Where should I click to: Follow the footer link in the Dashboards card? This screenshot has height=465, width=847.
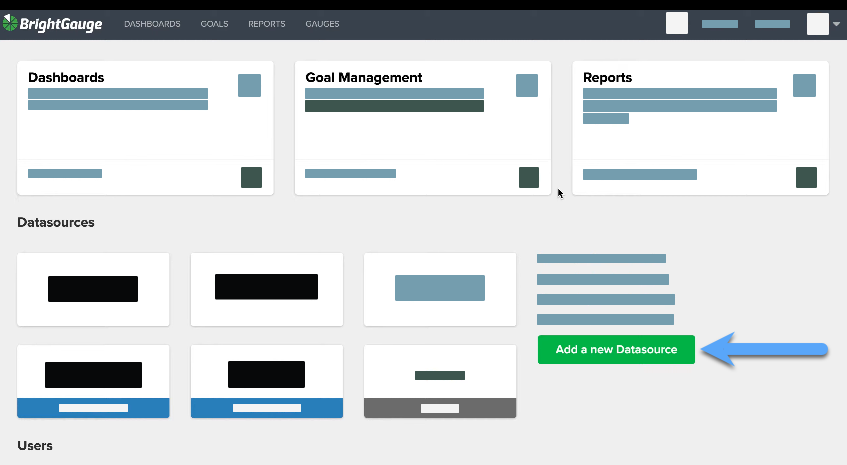pos(65,173)
